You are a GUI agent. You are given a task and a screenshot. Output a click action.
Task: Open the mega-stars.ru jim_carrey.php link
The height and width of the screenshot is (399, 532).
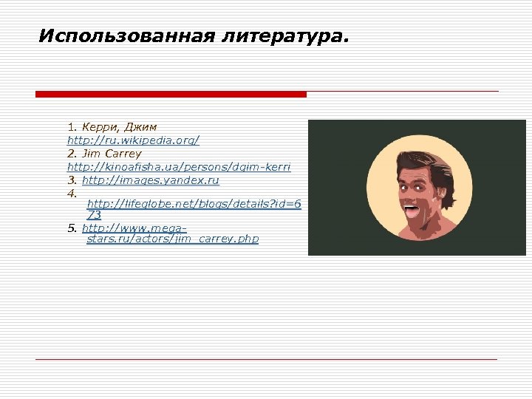[x=171, y=233]
